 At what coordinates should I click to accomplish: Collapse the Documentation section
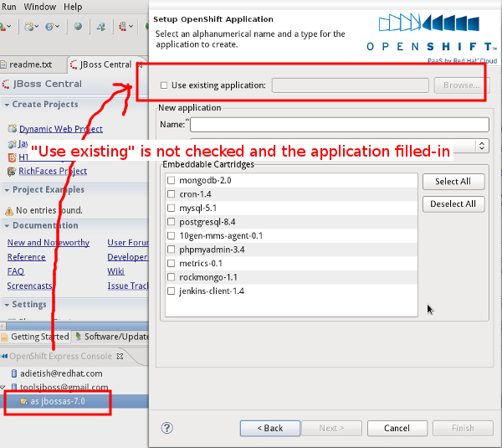coord(7,225)
